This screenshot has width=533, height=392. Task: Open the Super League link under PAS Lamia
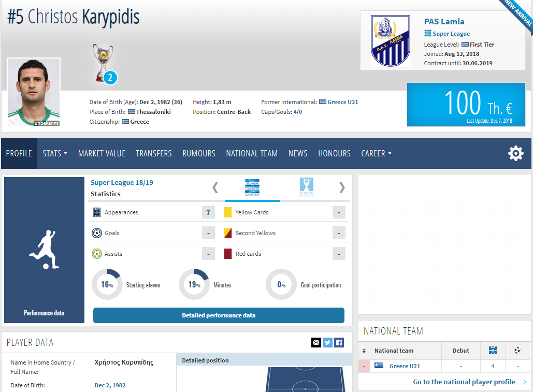(x=451, y=34)
